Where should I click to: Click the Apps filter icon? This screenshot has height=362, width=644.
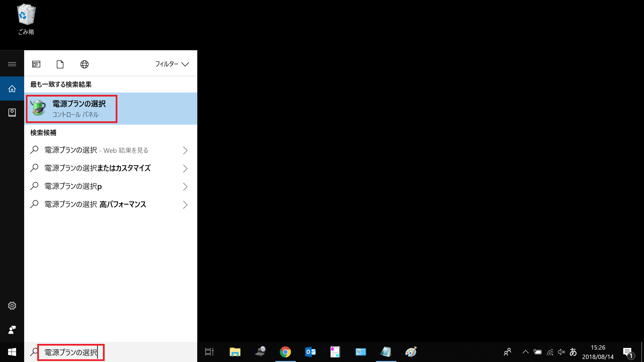tap(36, 64)
